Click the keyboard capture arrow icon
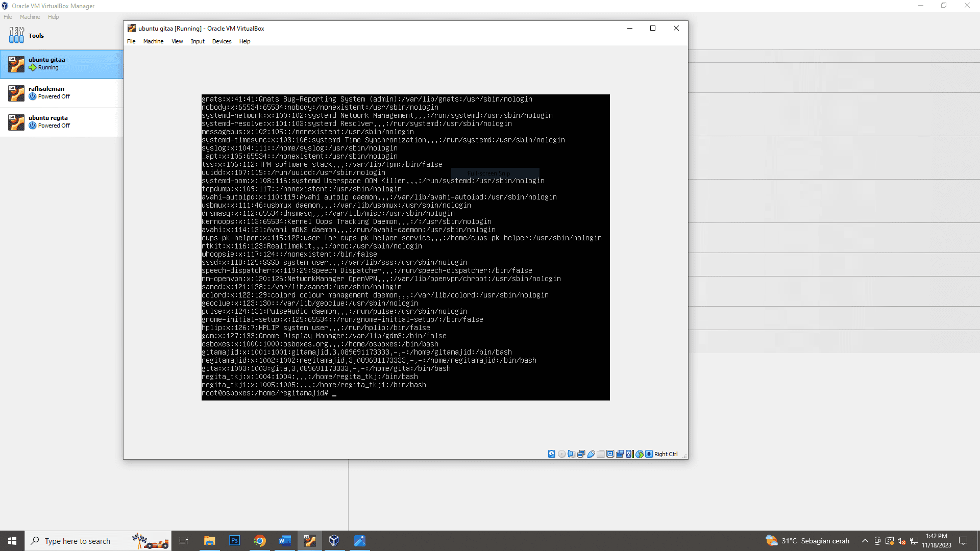The image size is (980, 551). (x=649, y=454)
